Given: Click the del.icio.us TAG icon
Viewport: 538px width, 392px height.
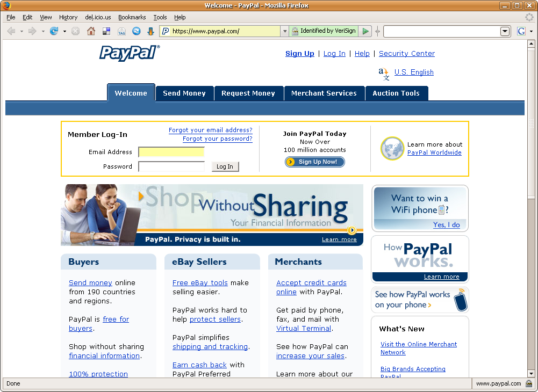Looking at the screenshot, I should (121, 31).
